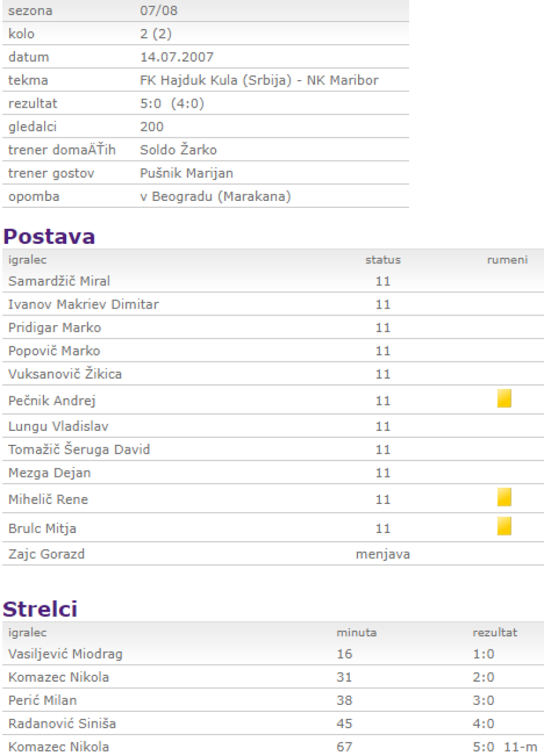Open Pridigar Marko's player entry
This screenshot has width=544, height=756.
54,328
